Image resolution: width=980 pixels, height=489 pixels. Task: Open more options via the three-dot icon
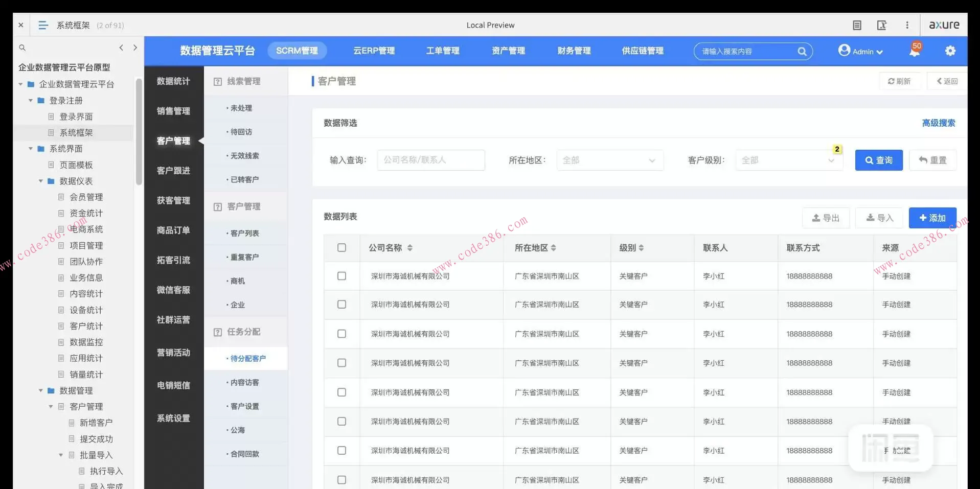click(x=907, y=25)
